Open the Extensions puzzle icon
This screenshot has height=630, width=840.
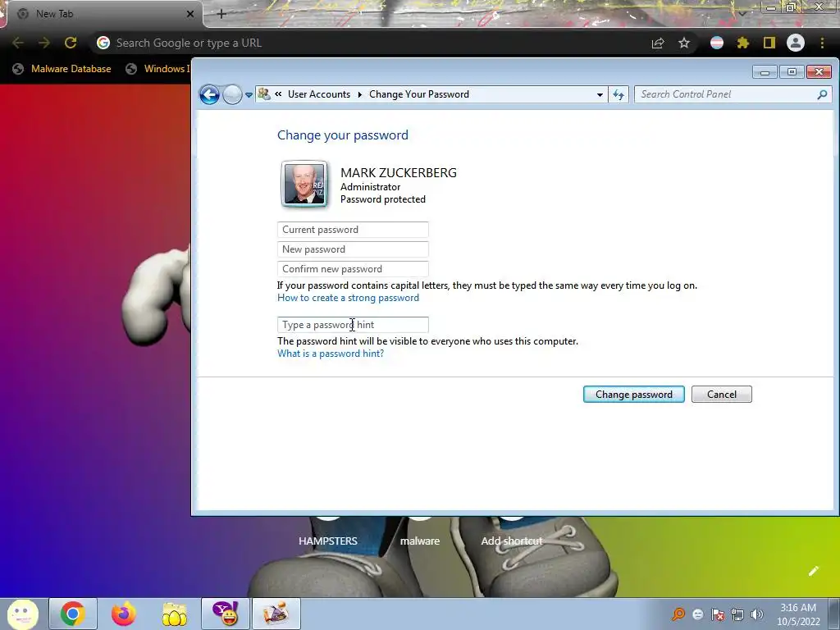[743, 43]
